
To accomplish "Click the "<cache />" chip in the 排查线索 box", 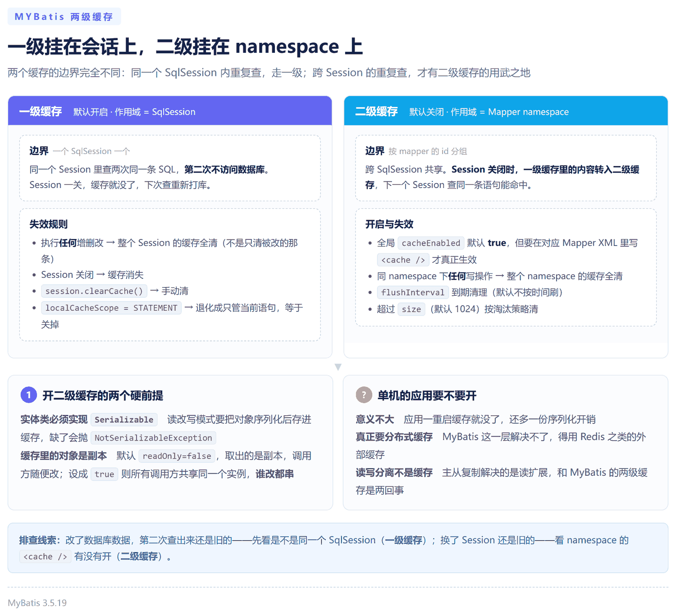I will (45, 556).
